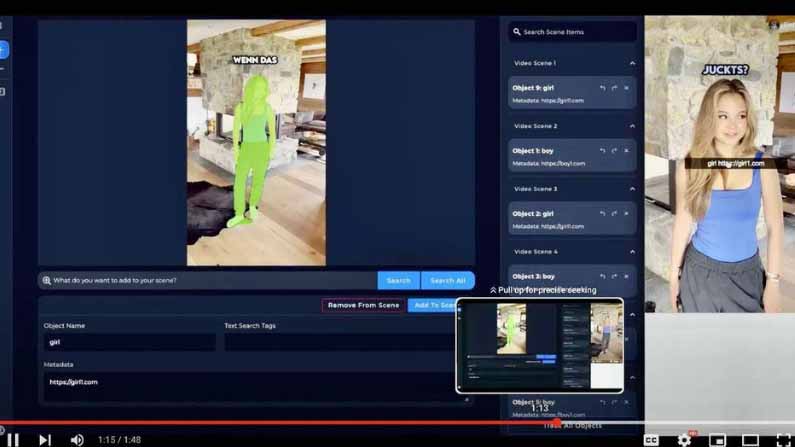Screen dimensions: 795x447
Task: Enable miniplayer mode
Action: (717, 439)
